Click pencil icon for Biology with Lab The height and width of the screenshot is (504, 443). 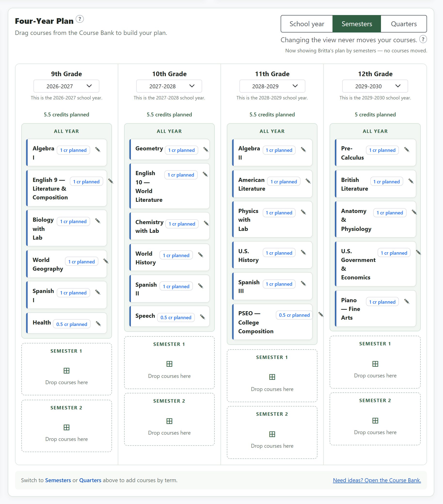tap(98, 221)
